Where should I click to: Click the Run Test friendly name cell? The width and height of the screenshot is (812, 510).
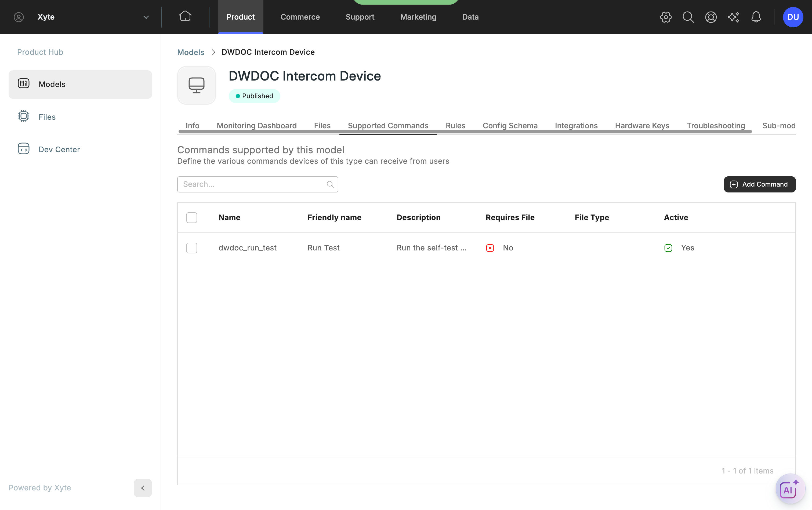(323, 248)
